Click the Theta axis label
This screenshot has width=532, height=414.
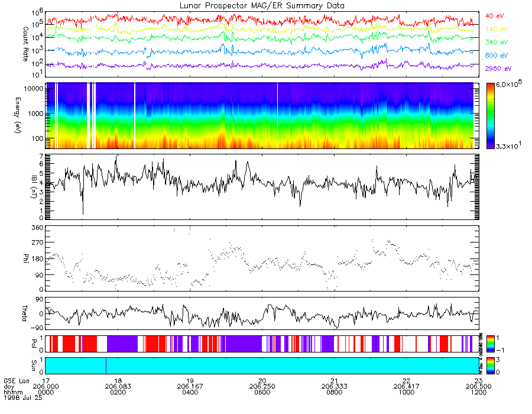[24, 313]
